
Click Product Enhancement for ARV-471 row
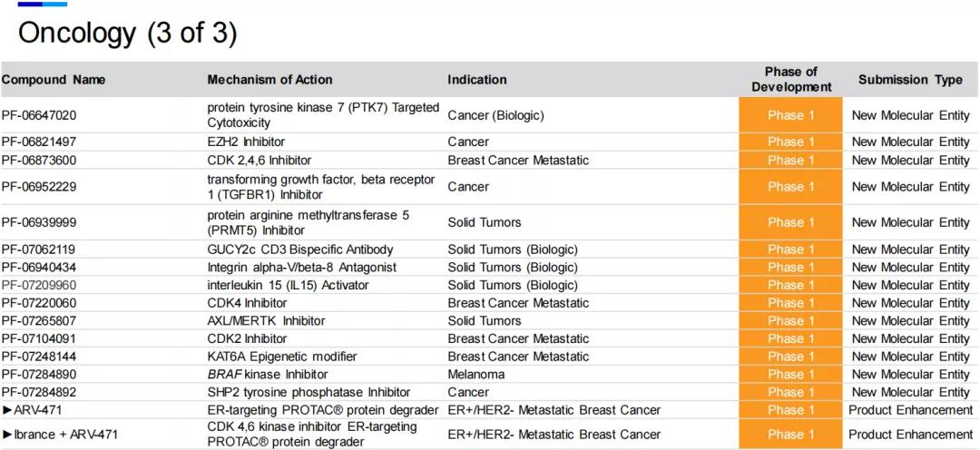point(910,410)
